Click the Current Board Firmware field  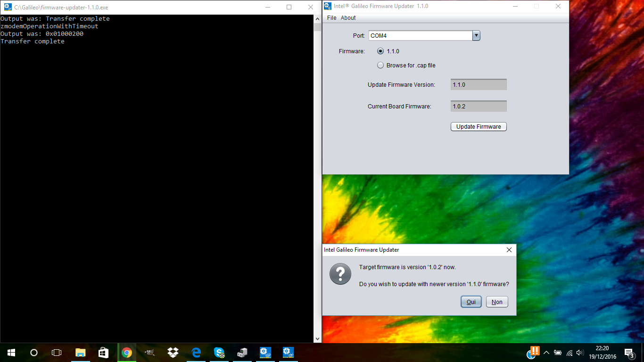[479, 107]
